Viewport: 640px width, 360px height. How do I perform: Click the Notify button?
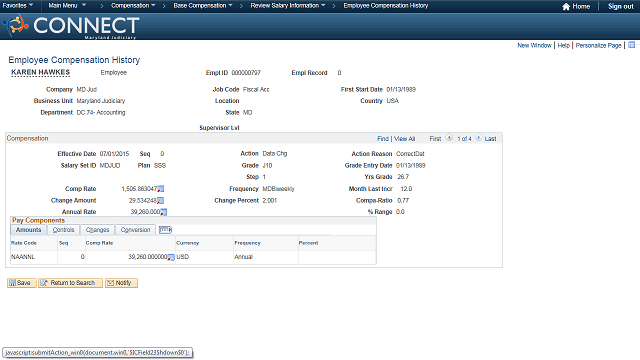tap(121, 283)
